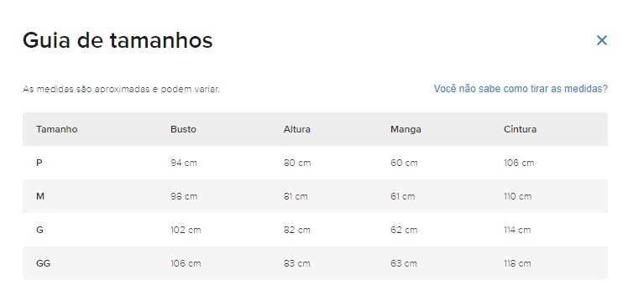Click the Guia de tamanhos heading

pos(118,40)
